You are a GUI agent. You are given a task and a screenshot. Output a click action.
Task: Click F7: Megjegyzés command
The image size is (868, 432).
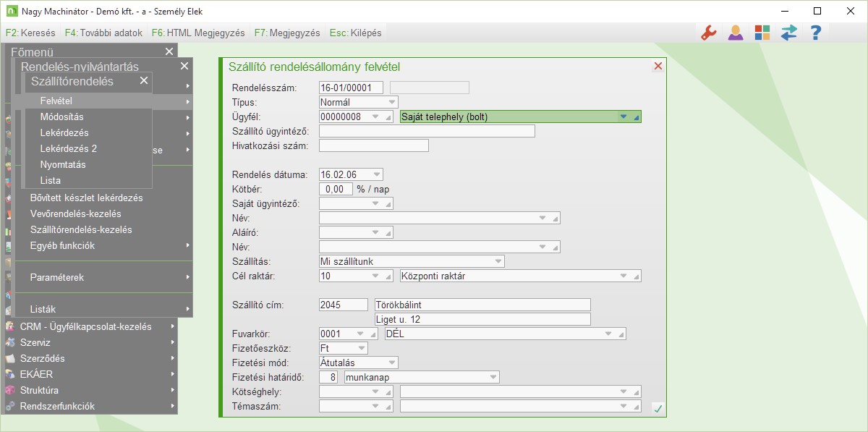point(287,33)
